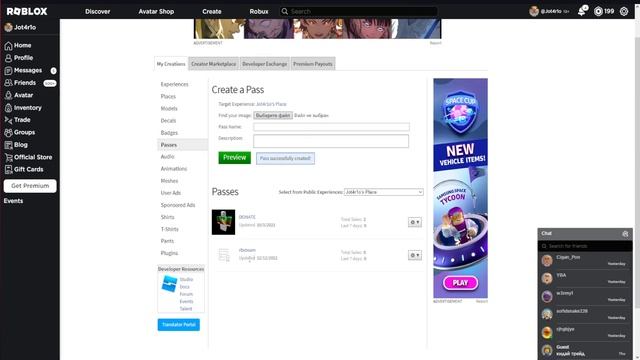The height and width of the screenshot is (360, 640).
Task: Click the Jot4r1o username in sidebar
Action: pyautogui.click(x=25, y=27)
